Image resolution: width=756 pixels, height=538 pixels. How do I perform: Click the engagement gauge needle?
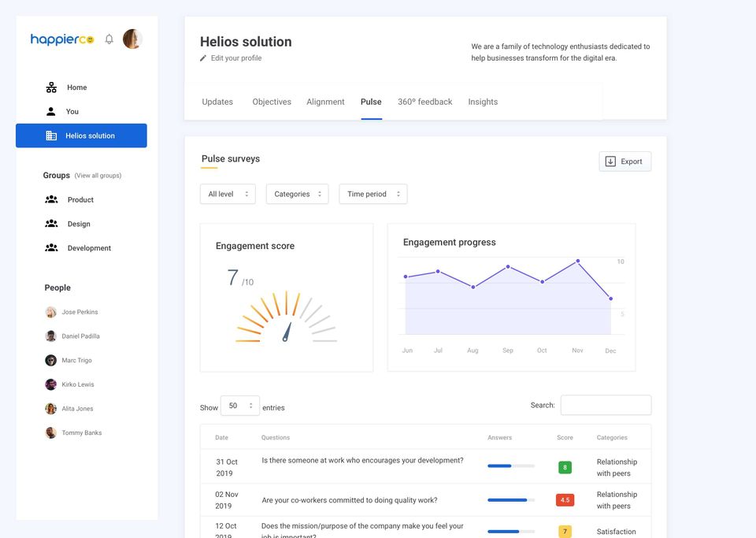pyautogui.click(x=287, y=332)
